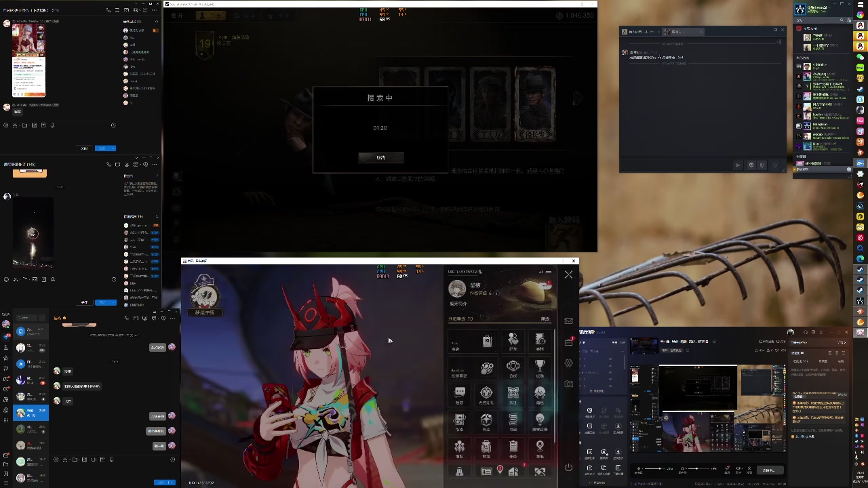Click the start streaming button in broadcast tool

[x=770, y=470]
